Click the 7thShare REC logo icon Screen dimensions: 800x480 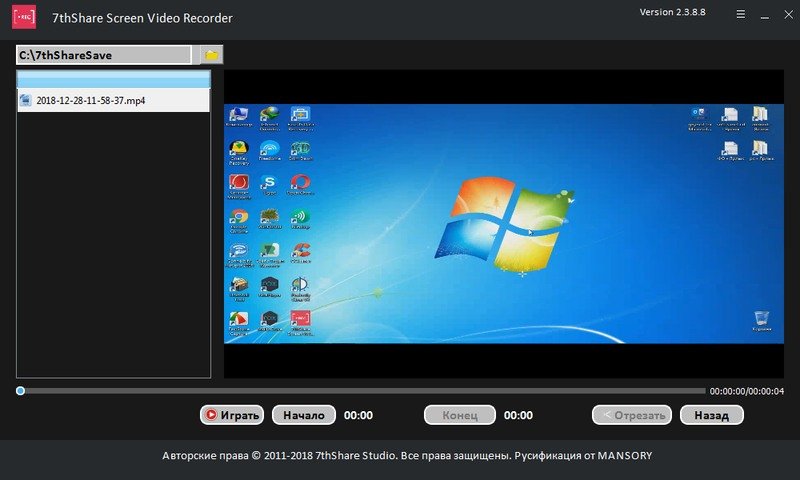pos(19,18)
